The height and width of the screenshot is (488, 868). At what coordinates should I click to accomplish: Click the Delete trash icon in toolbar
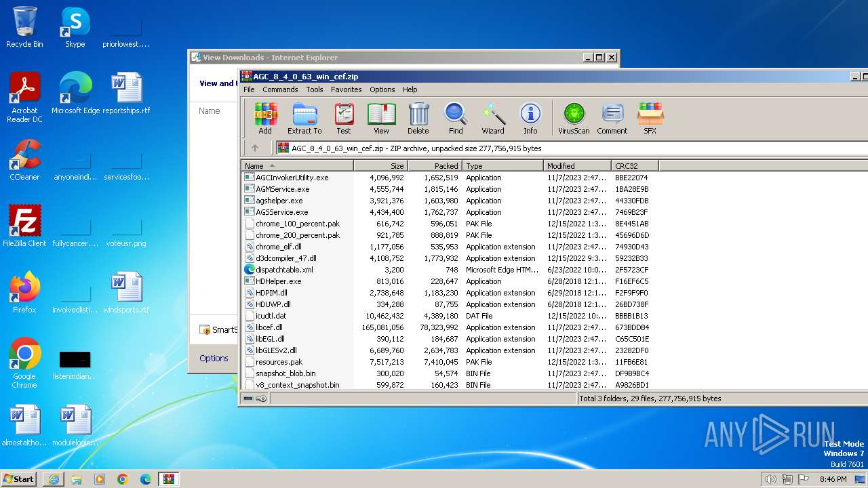tap(418, 119)
